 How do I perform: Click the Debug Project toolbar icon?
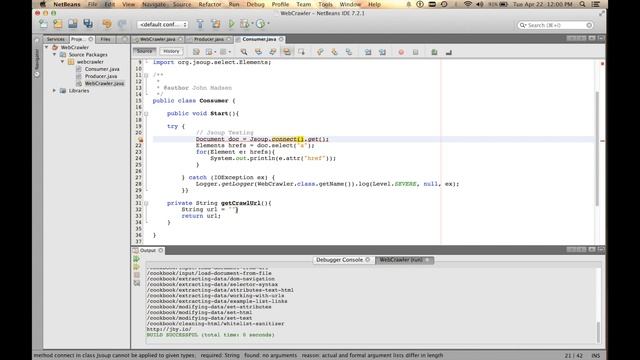(244, 24)
